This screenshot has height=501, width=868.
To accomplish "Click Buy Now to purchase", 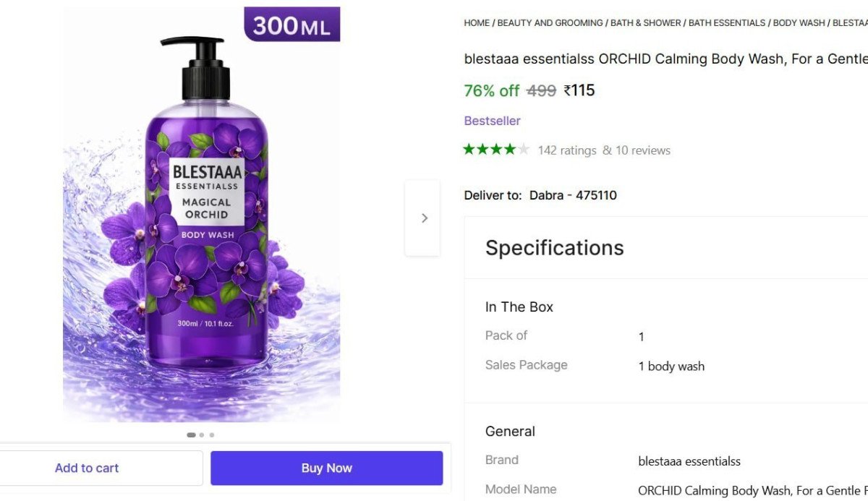I will pyautogui.click(x=326, y=468).
